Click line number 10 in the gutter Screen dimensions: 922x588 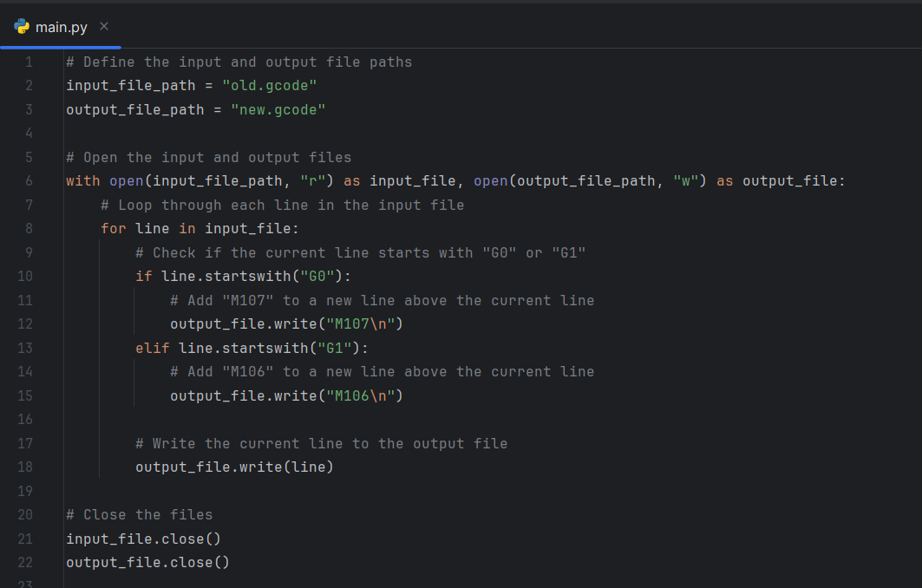pos(25,276)
